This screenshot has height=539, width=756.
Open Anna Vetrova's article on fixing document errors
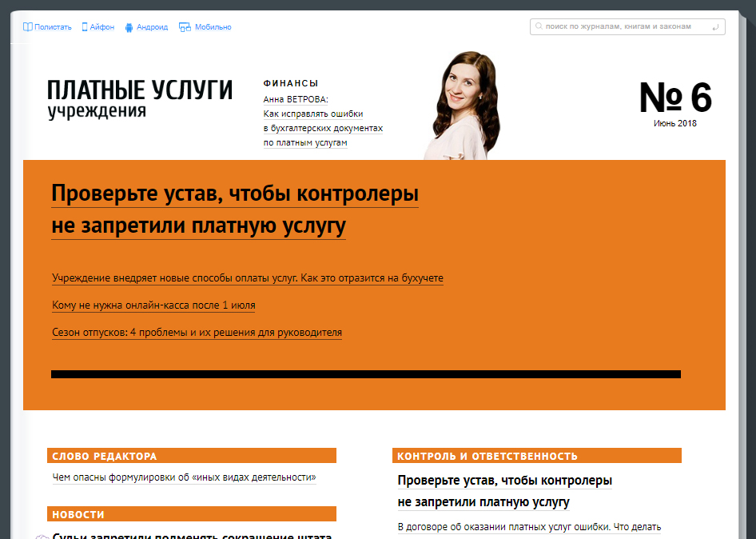(323, 121)
